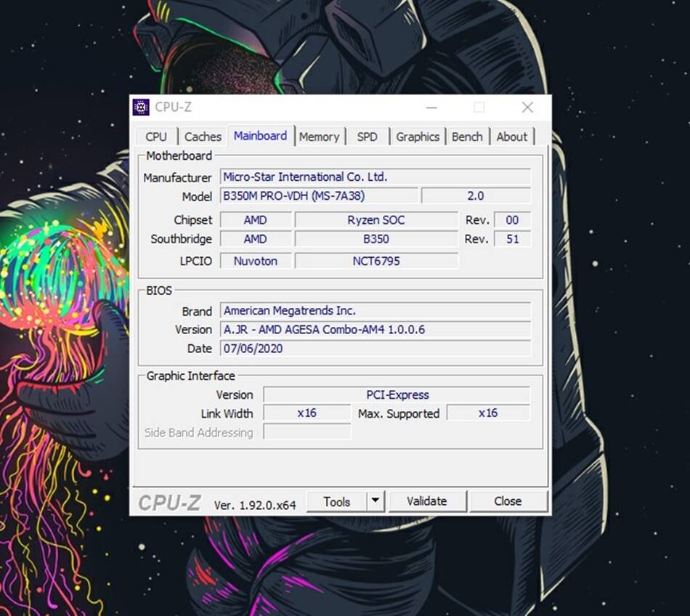Switch to the CPU tab
This screenshot has width=690, height=616.
[x=156, y=137]
